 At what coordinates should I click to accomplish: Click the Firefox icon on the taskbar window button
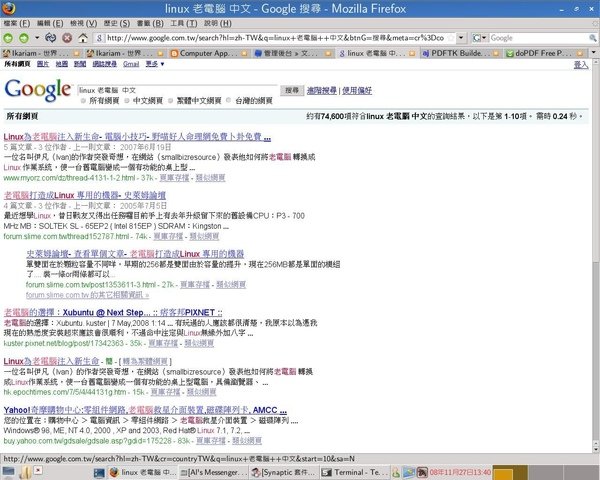[114, 472]
